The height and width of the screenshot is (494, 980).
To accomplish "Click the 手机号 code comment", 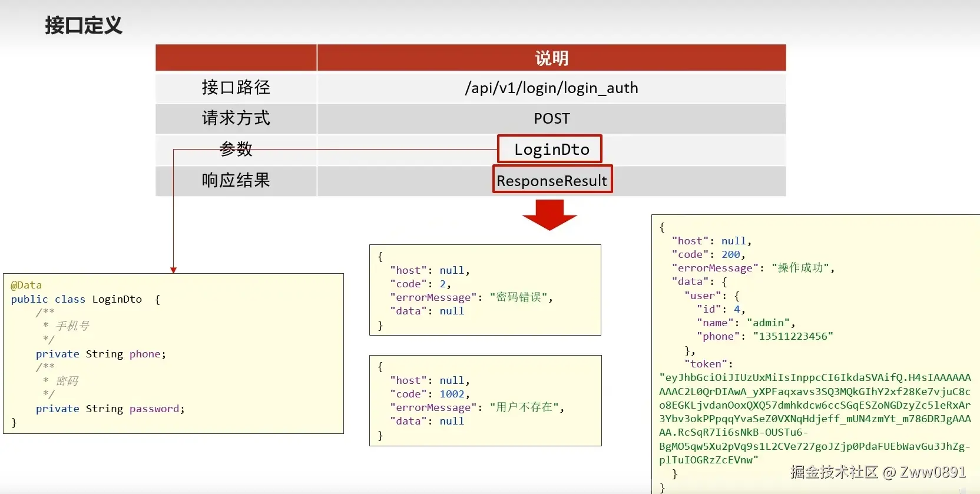I will (72, 326).
